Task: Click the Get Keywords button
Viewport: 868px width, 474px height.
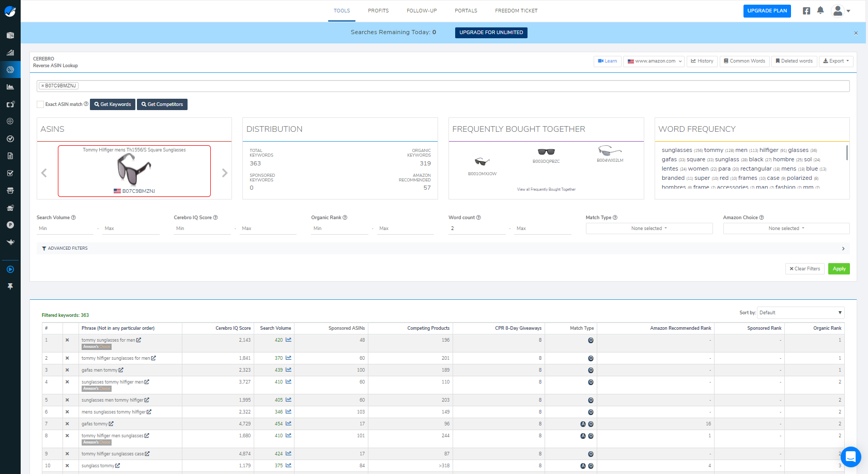Action: click(113, 104)
